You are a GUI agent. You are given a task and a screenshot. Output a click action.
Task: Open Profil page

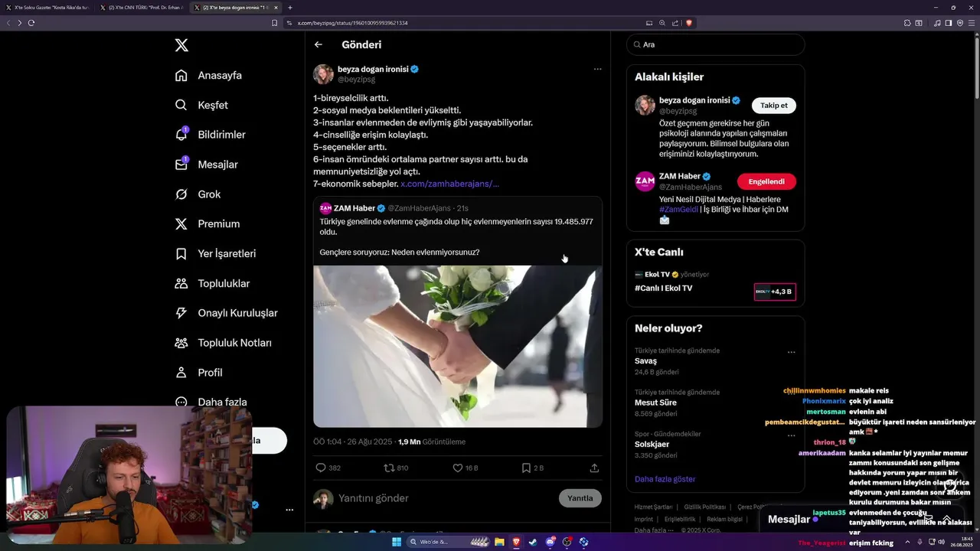point(198,373)
